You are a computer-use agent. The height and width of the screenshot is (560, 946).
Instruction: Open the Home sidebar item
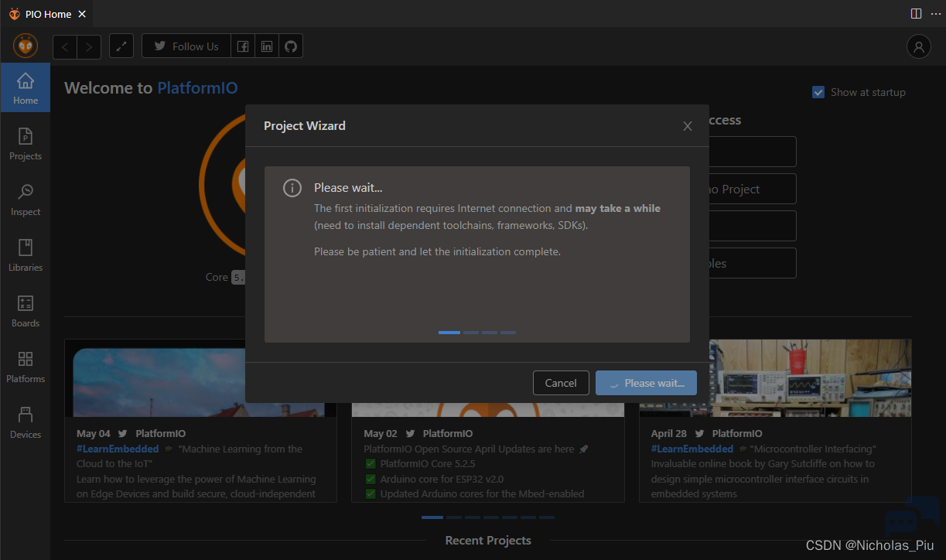(x=26, y=88)
